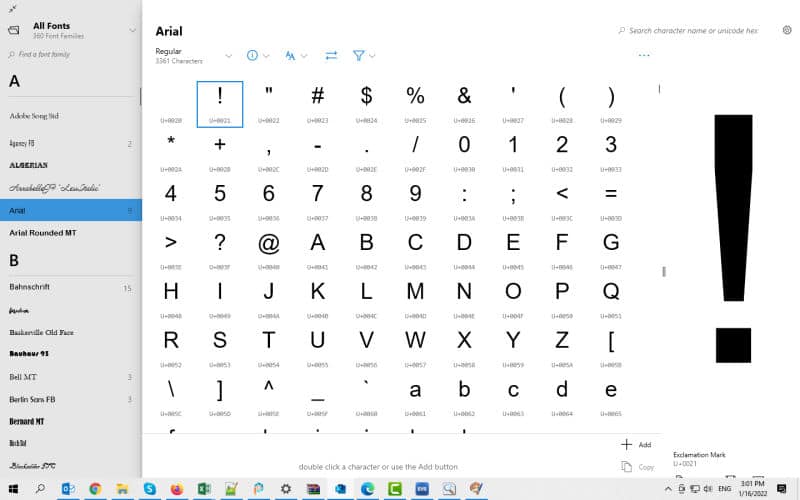Click the compare fonts arrows icon
800x500 pixels.
click(331, 55)
